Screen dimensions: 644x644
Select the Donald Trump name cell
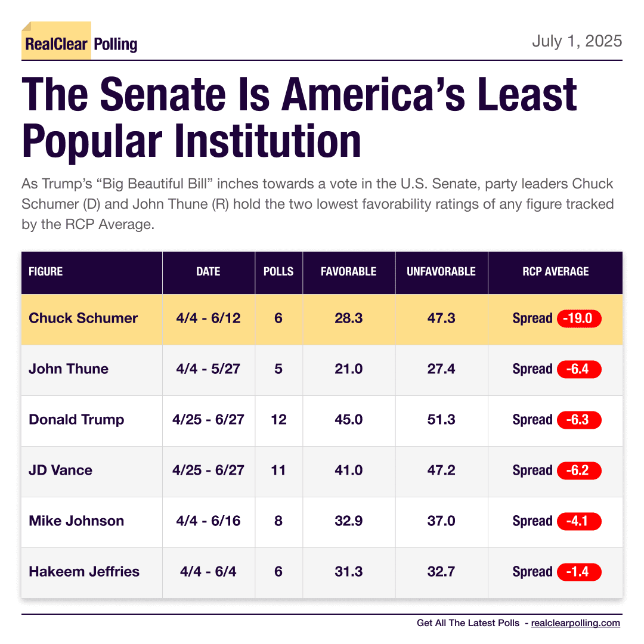coord(76,420)
